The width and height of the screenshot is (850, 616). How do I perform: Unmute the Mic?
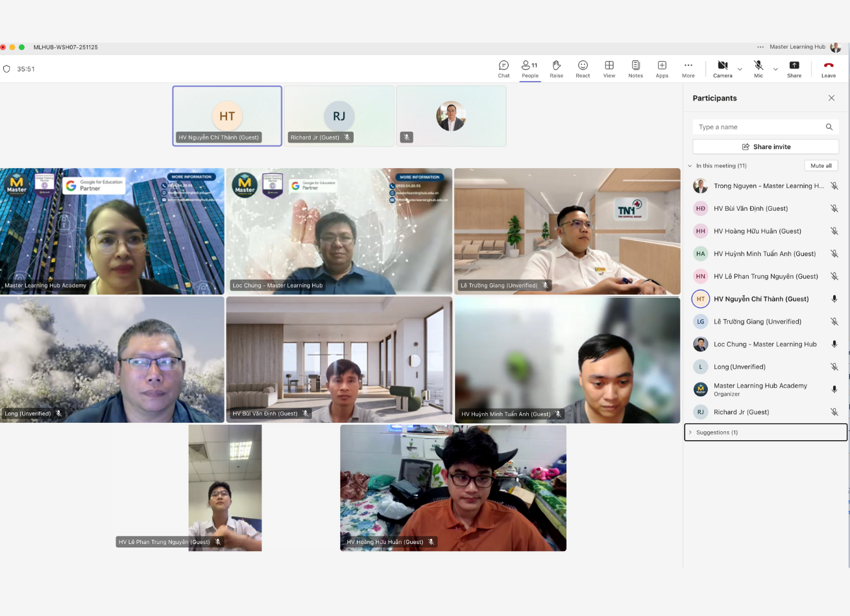tap(758, 69)
